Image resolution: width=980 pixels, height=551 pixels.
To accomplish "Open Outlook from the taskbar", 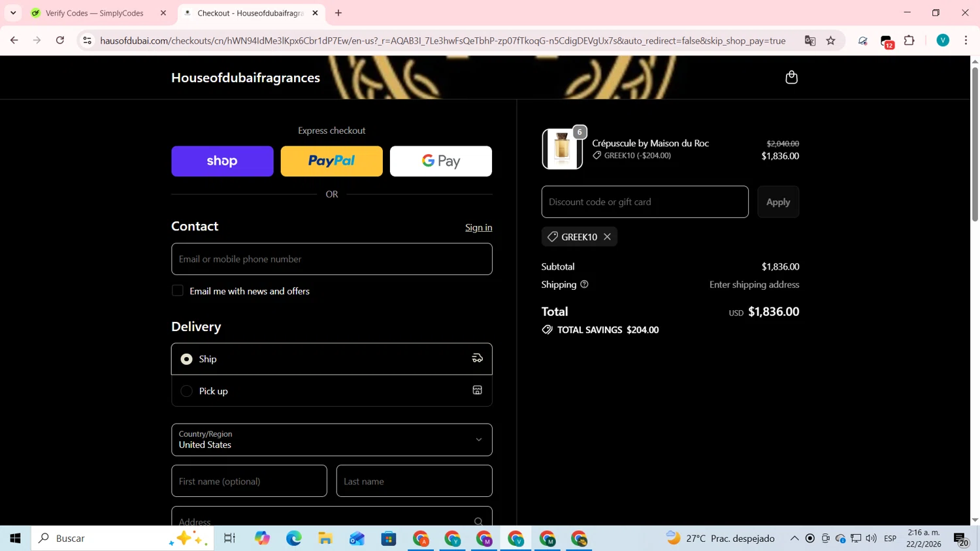I will click(357, 539).
